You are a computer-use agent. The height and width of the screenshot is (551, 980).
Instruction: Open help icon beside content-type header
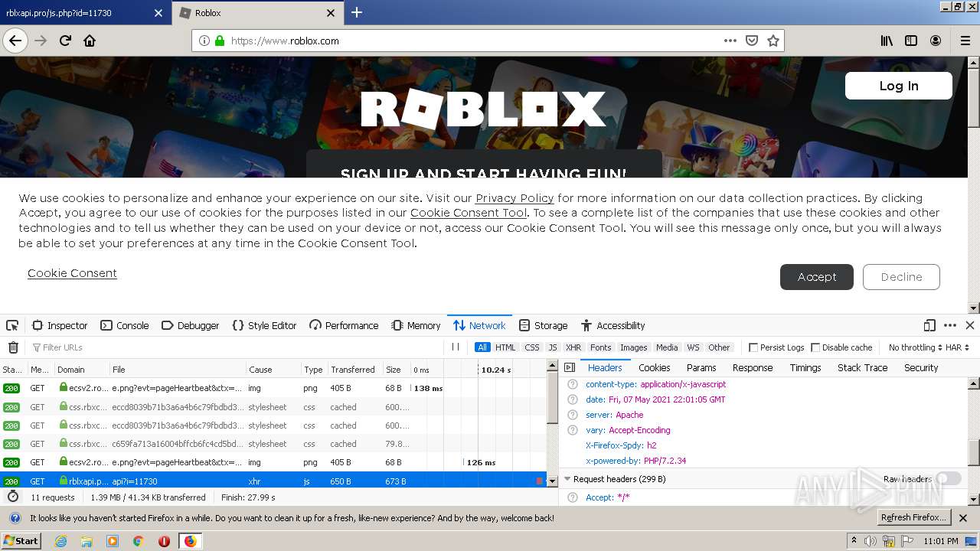(x=572, y=384)
